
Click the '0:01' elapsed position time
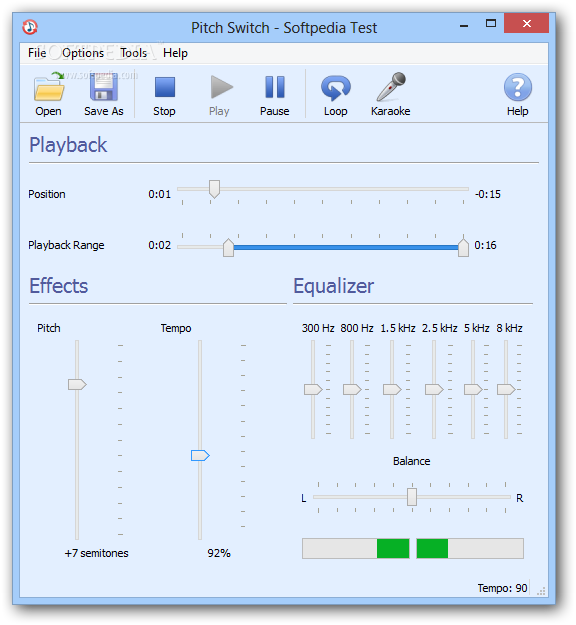click(x=159, y=194)
